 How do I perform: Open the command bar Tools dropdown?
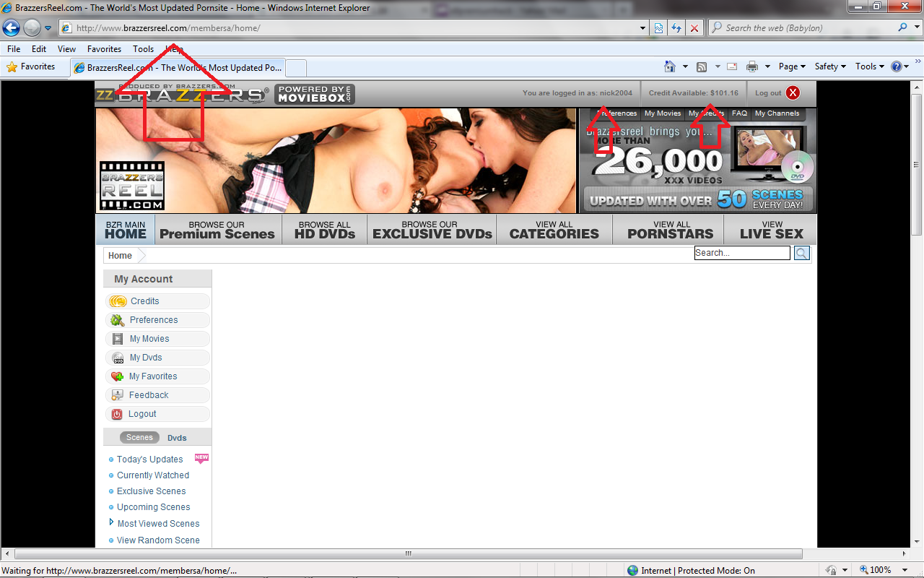(869, 66)
